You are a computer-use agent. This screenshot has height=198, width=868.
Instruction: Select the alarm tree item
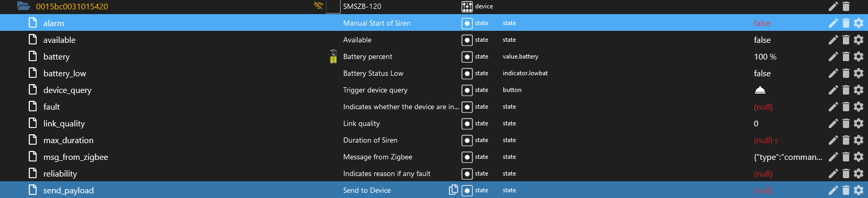pos(53,23)
